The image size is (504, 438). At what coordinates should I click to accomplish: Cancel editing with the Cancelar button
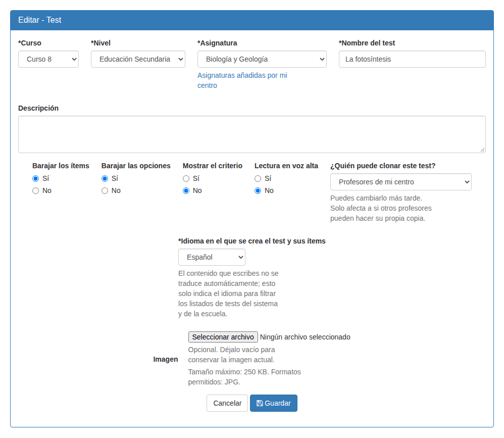[x=227, y=403]
